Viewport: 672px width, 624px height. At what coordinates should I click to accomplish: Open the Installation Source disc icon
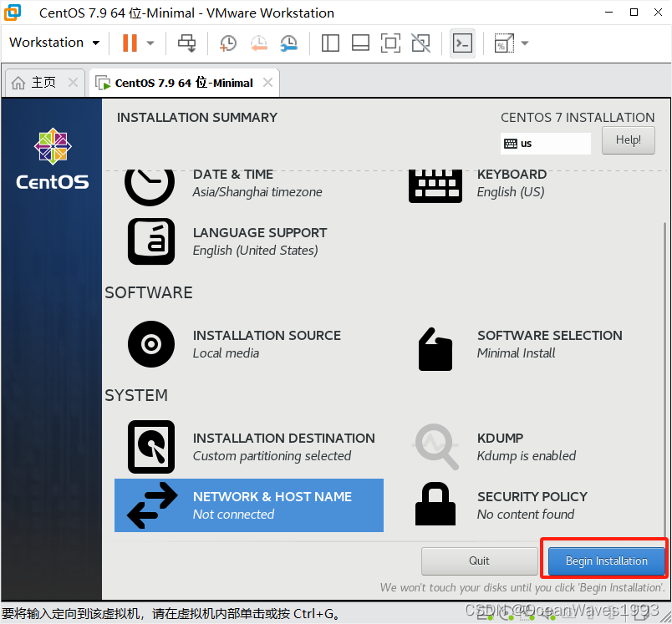pos(151,344)
